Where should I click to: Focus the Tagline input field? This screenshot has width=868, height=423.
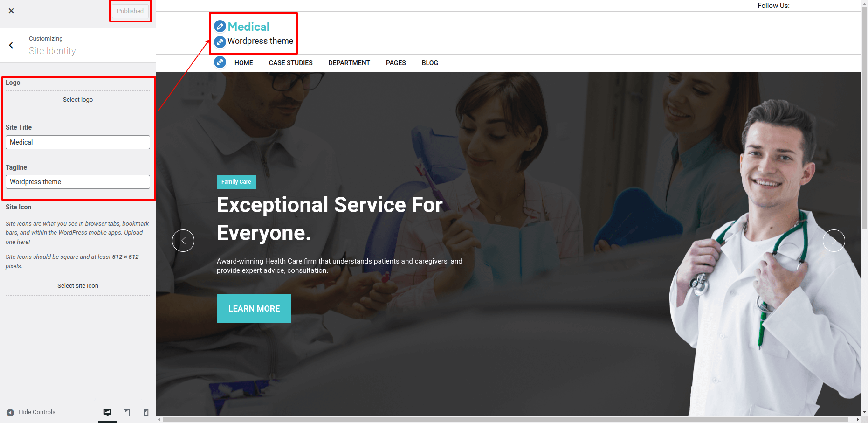click(x=78, y=182)
